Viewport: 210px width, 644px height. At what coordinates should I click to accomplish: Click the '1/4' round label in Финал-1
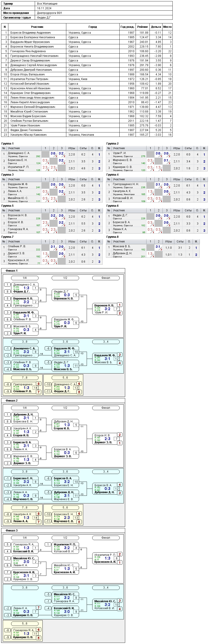(x=25, y=278)
